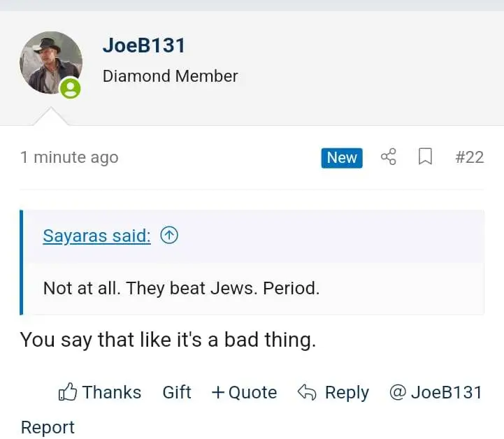
Task: Toggle +Quote for multi-quoting this post
Action: point(244,392)
